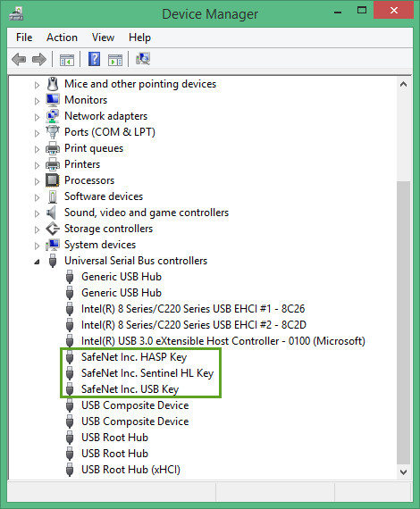This screenshot has height=509, width=420.
Task: Click the Forward arrow toolbar icon
Action: 39,60
